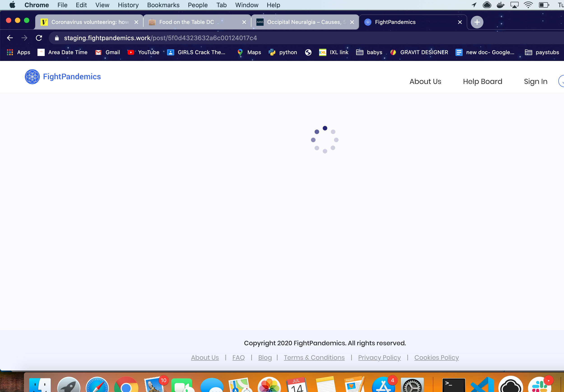564x392 pixels.
Task: Open a new tab with the plus button
Action: click(477, 22)
